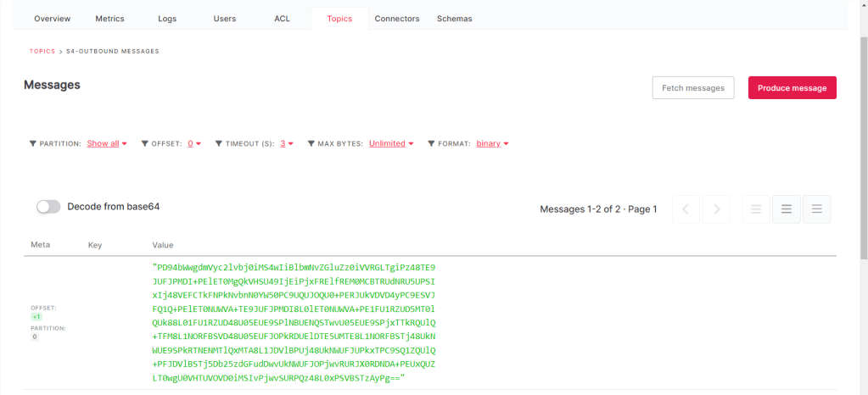Select the compact row density icon

(757, 209)
